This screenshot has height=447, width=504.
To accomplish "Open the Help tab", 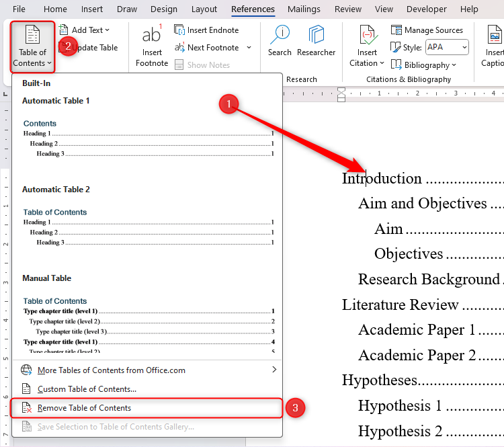I will click(x=469, y=9).
